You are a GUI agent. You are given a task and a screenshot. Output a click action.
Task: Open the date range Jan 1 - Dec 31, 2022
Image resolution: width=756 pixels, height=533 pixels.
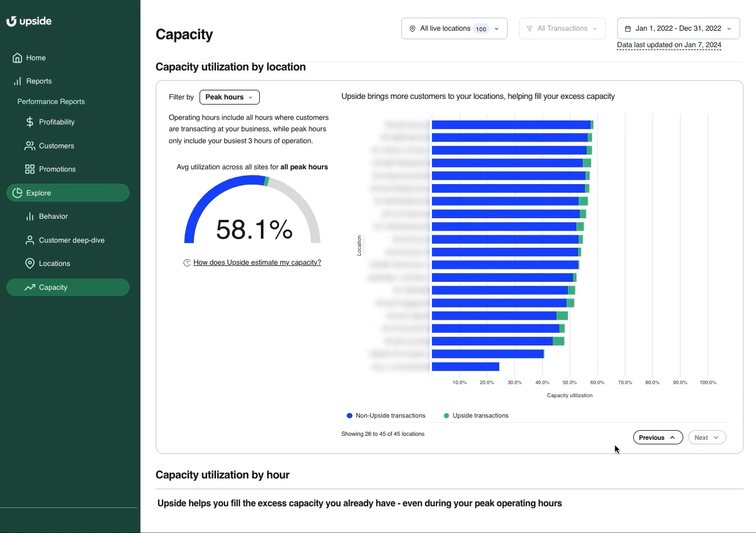pyautogui.click(x=678, y=28)
